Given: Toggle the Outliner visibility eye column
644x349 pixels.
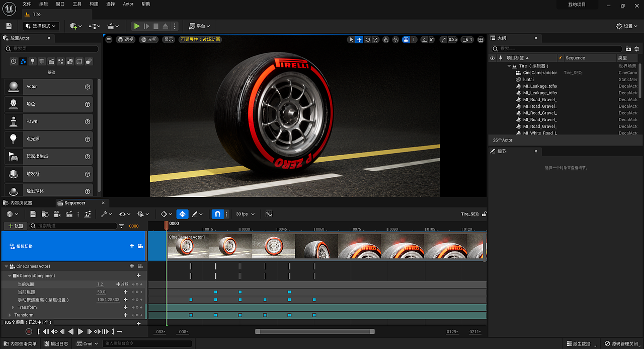Looking at the screenshot, I should [493, 58].
